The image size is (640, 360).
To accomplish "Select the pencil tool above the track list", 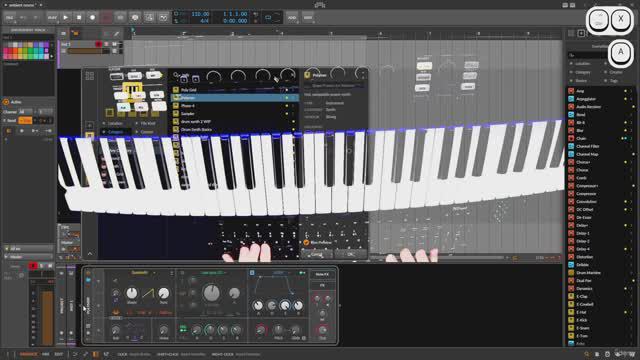I will click(x=117, y=34).
